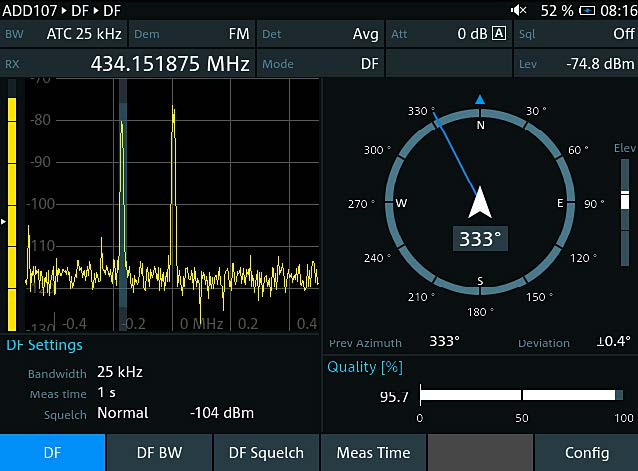Open the Dem FM demodulation selector
The image size is (638, 471).
pos(191,34)
